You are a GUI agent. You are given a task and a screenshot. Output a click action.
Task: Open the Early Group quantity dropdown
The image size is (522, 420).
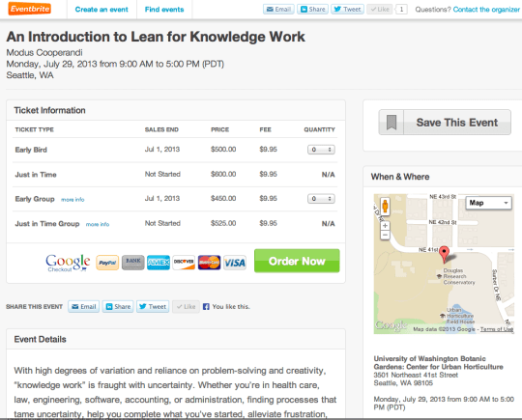[x=321, y=199]
